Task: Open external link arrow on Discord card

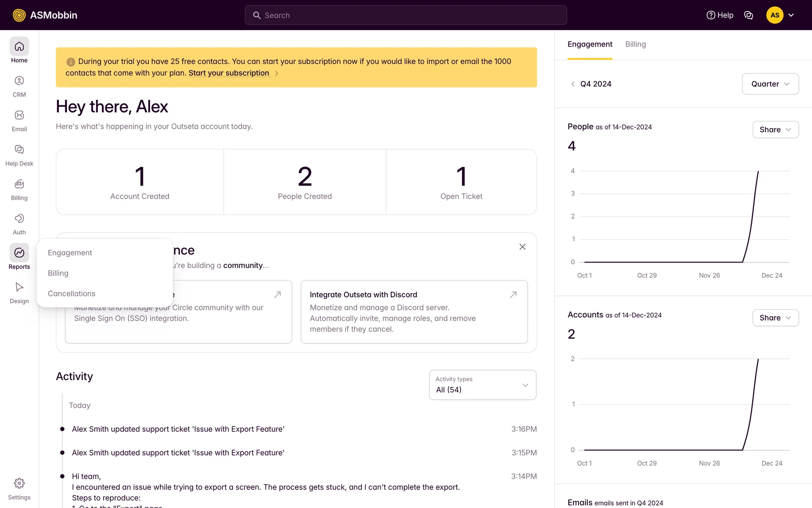Action: [513, 295]
